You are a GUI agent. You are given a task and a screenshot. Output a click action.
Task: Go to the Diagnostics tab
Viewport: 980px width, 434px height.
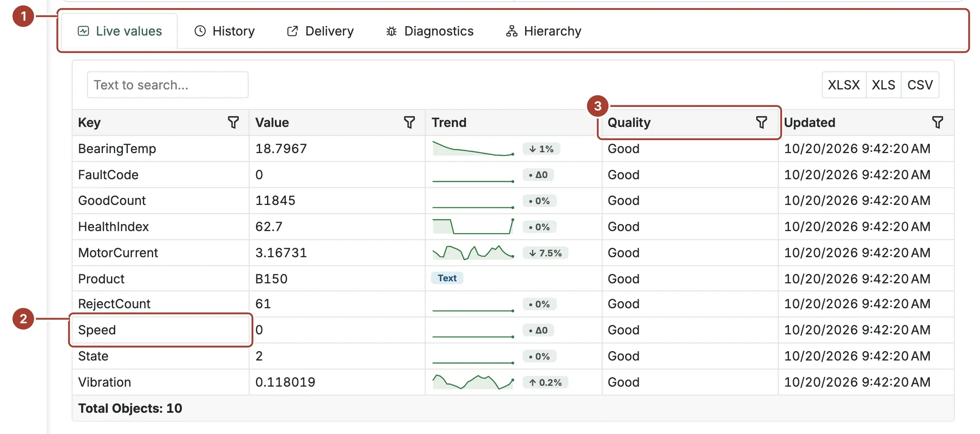pyautogui.click(x=430, y=31)
